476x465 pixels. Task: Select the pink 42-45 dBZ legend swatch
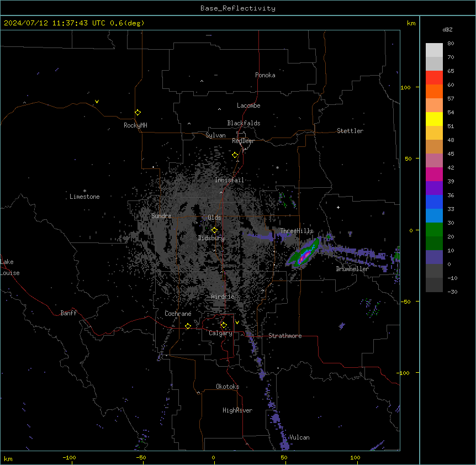pyautogui.click(x=434, y=160)
